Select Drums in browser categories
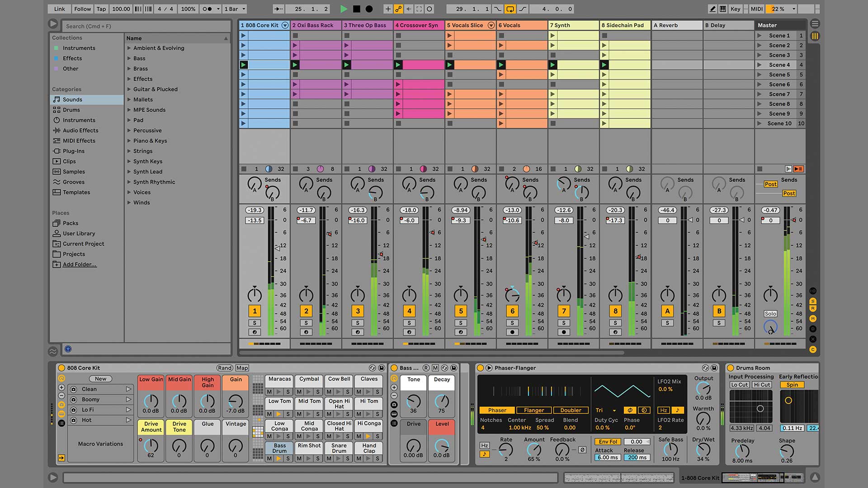 (71, 110)
